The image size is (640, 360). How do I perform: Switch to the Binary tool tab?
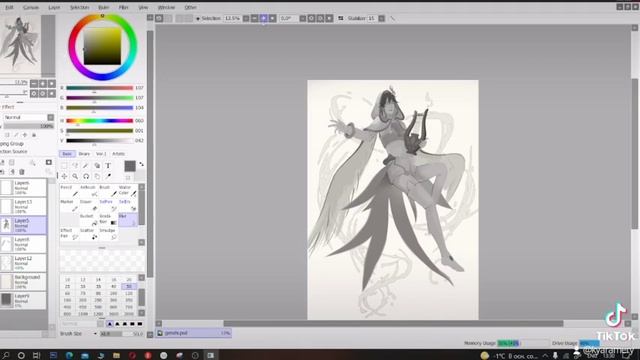84,154
